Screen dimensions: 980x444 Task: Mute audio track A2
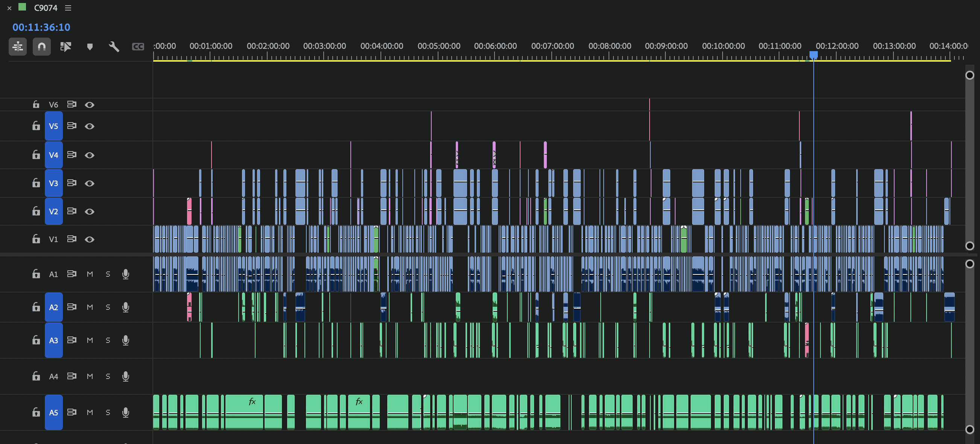tap(90, 307)
